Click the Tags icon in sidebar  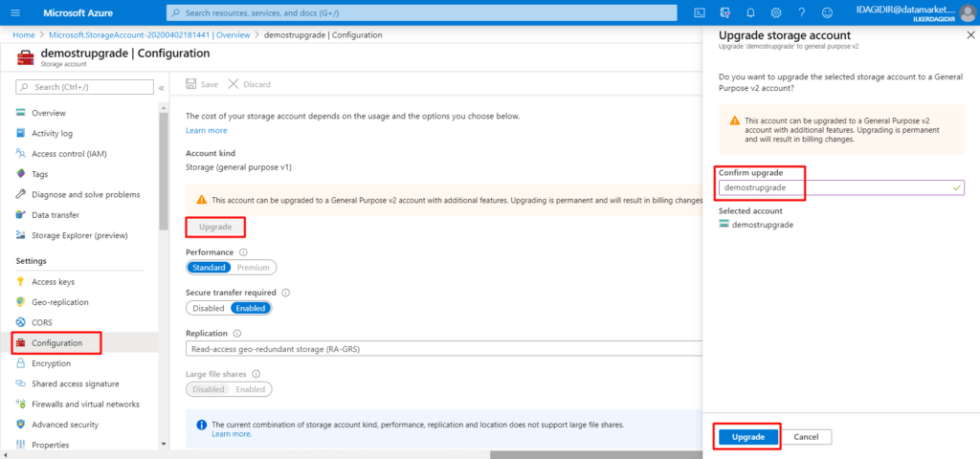pos(21,174)
